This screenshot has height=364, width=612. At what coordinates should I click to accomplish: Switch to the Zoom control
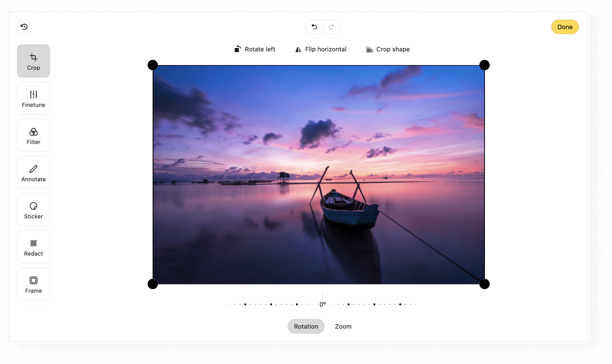[x=343, y=326]
